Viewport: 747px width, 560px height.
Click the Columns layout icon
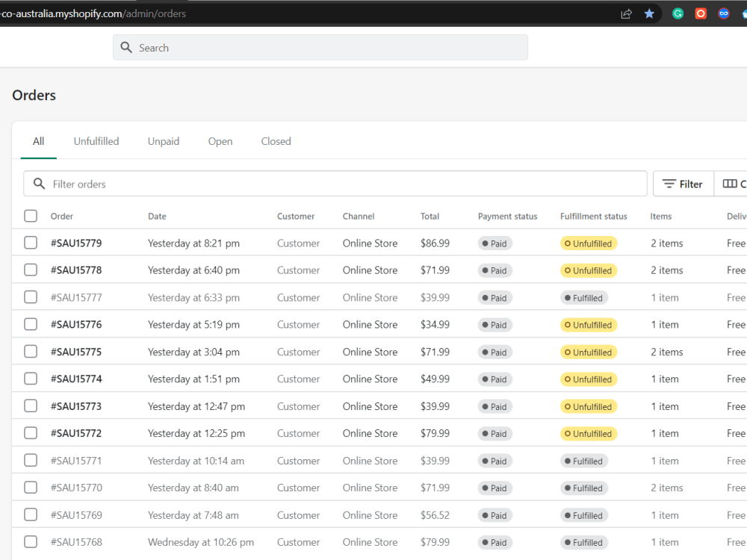coord(730,184)
